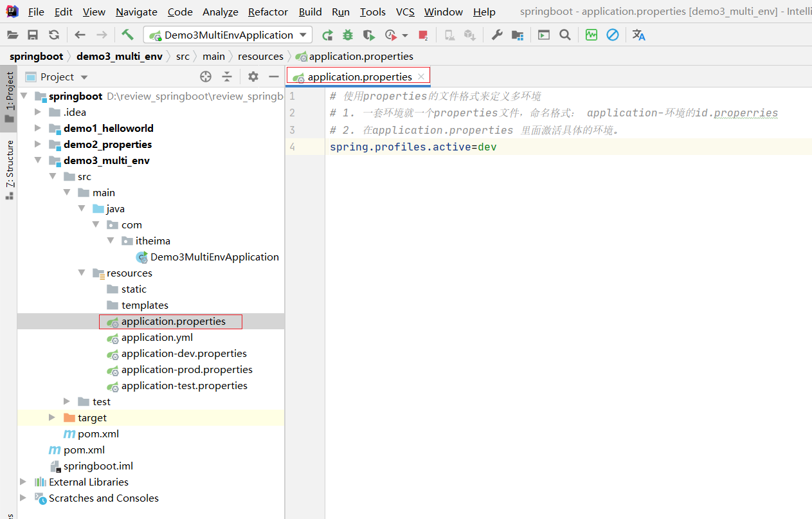Screen dimensions: 812x519
Task: Run the application with the green rerun icon
Action: click(327, 35)
